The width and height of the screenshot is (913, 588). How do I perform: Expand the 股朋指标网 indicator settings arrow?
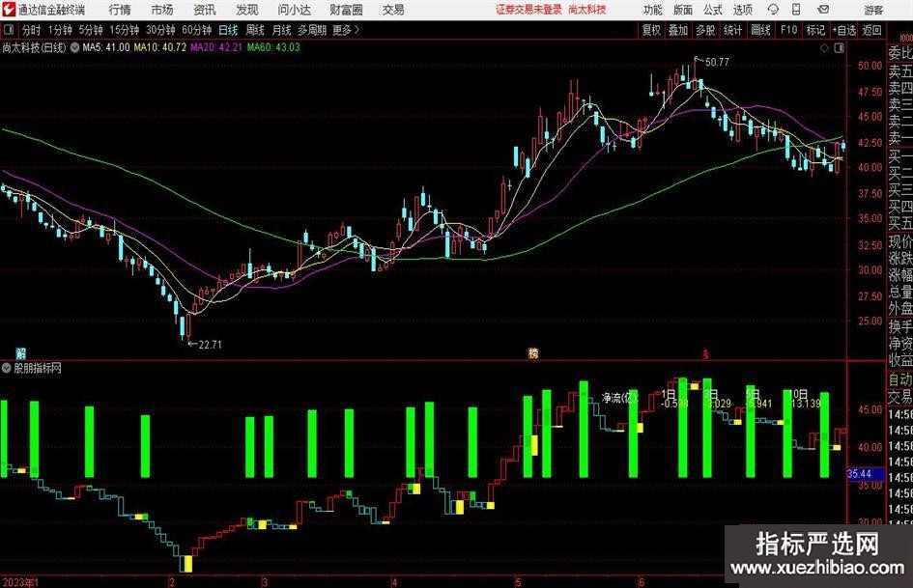pos(7,368)
